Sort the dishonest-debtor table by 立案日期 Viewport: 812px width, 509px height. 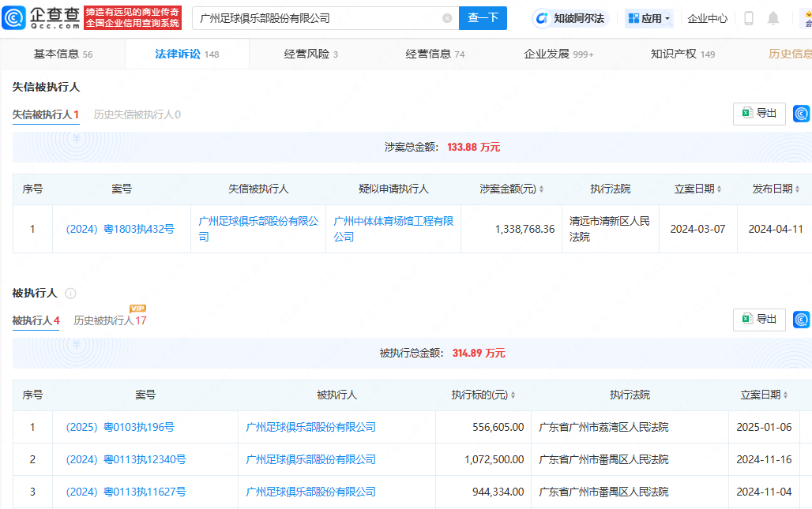tap(720, 189)
